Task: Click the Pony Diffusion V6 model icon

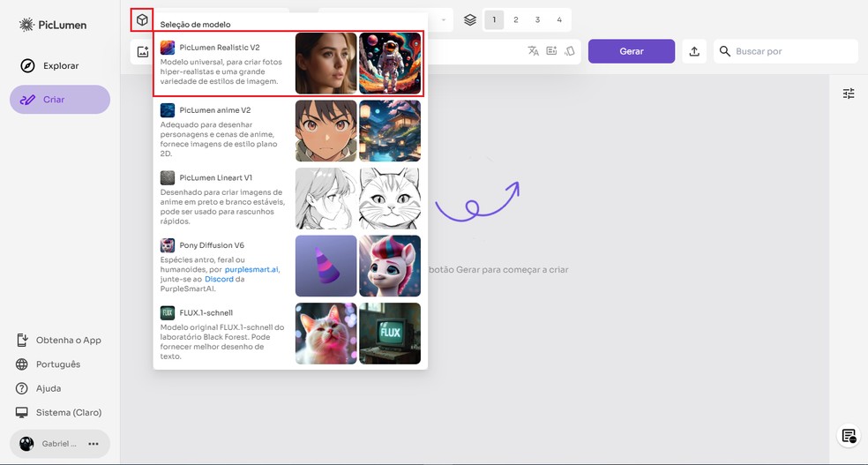Action: [168, 245]
